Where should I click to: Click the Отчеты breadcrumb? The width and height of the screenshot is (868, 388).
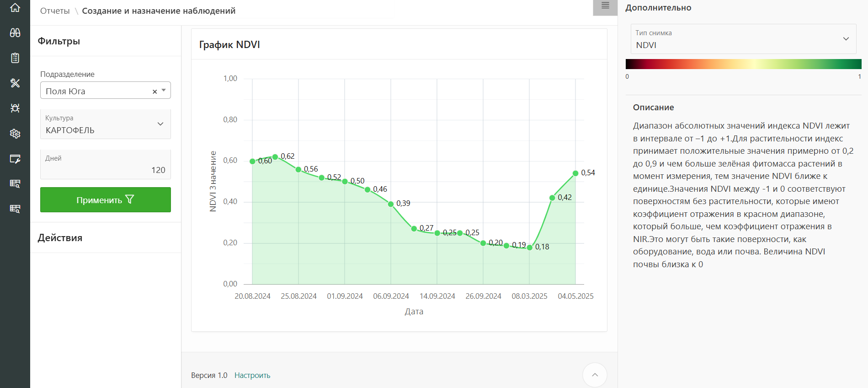tap(55, 11)
